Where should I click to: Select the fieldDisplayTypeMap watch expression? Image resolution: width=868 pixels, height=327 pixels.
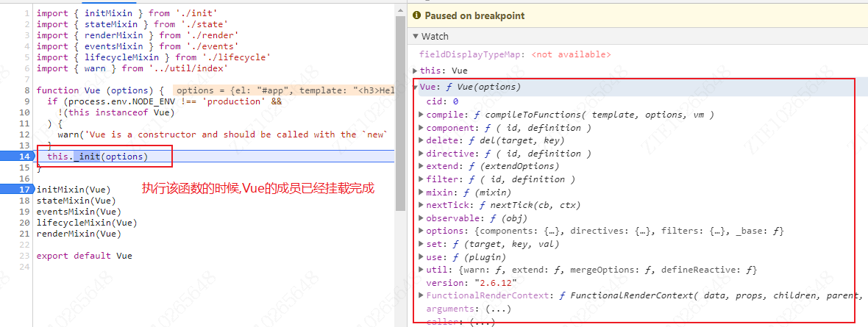[x=515, y=55]
